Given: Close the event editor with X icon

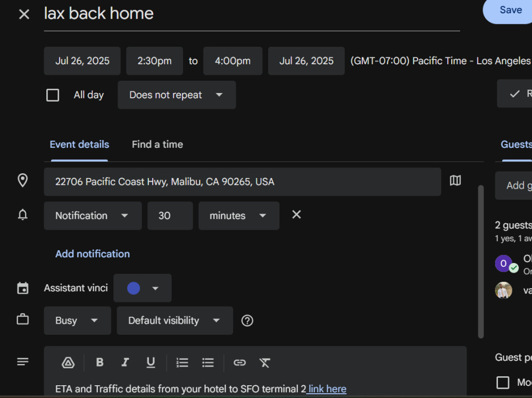Looking at the screenshot, I should [x=24, y=14].
